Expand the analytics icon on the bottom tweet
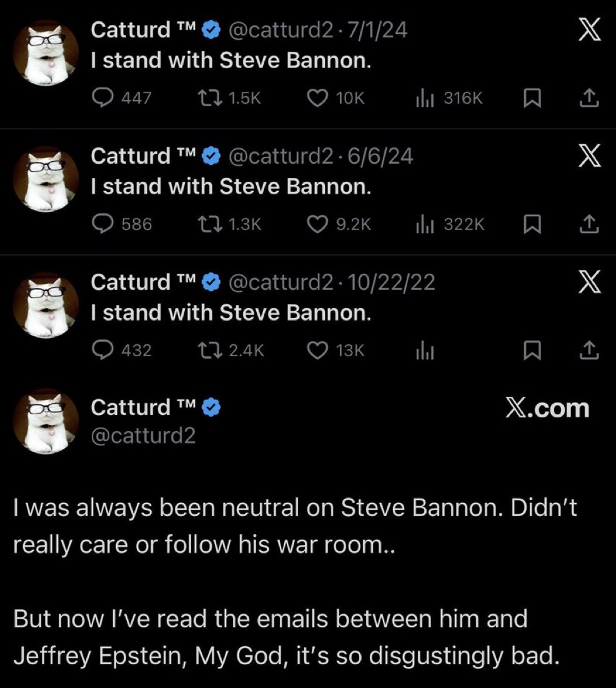The height and width of the screenshot is (688, 616). pyautogui.click(x=426, y=350)
